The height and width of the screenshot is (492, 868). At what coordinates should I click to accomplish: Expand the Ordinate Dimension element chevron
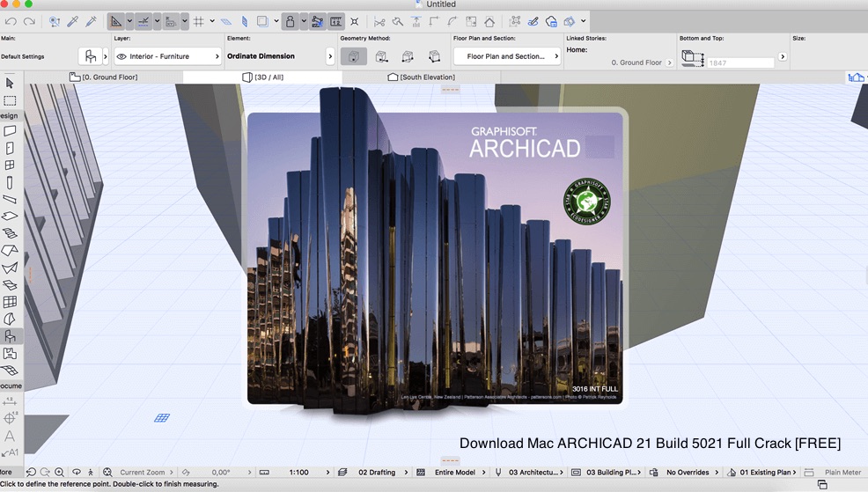tap(330, 56)
